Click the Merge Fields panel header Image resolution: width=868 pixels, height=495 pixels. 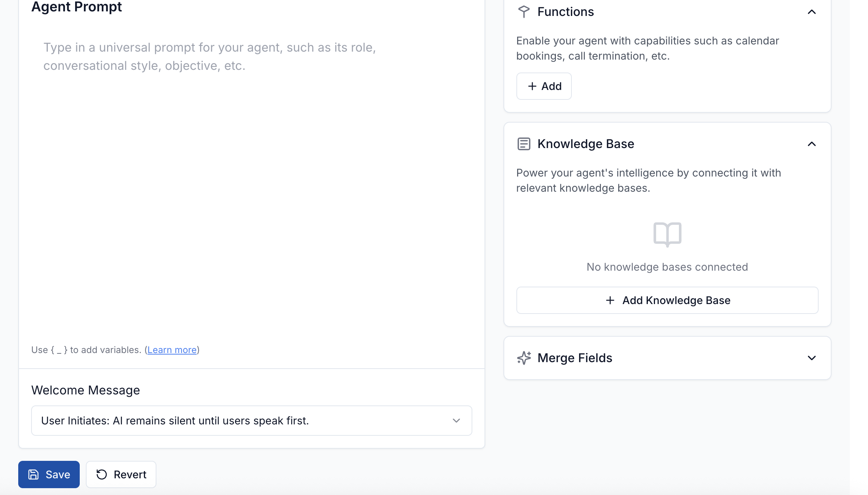(x=575, y=358)
